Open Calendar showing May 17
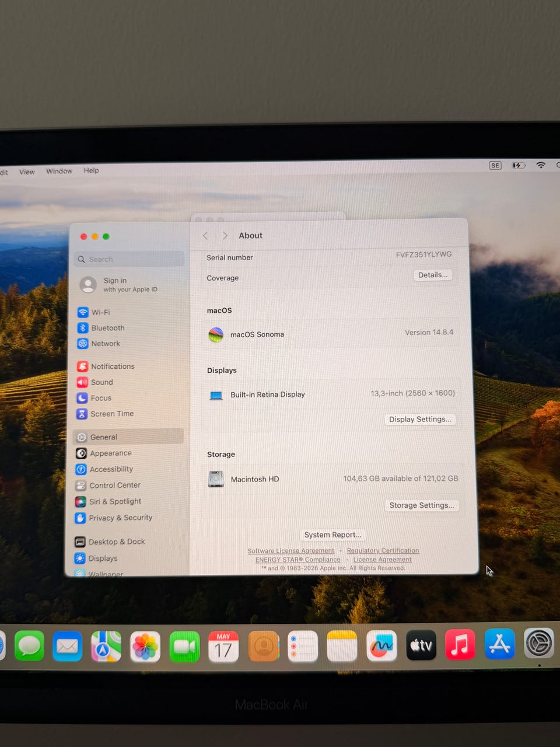 (x=223, y=647)
